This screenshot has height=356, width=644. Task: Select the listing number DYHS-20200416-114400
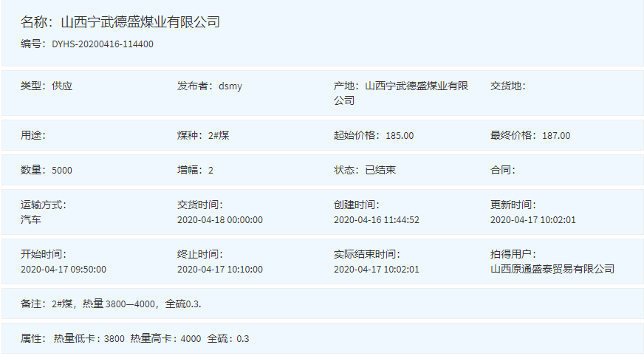click(103, 44)
